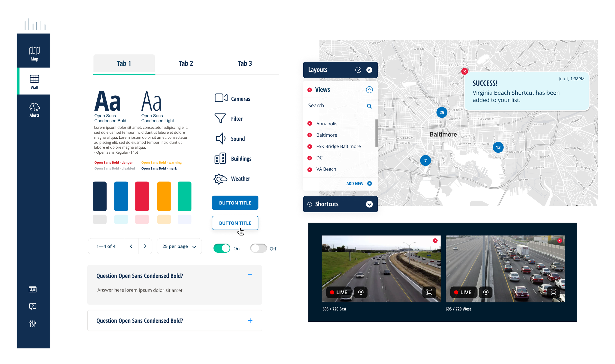615x364 pixels.
Task: Click the solid blue BUTTON TITLE
Action: click(235, 203)
